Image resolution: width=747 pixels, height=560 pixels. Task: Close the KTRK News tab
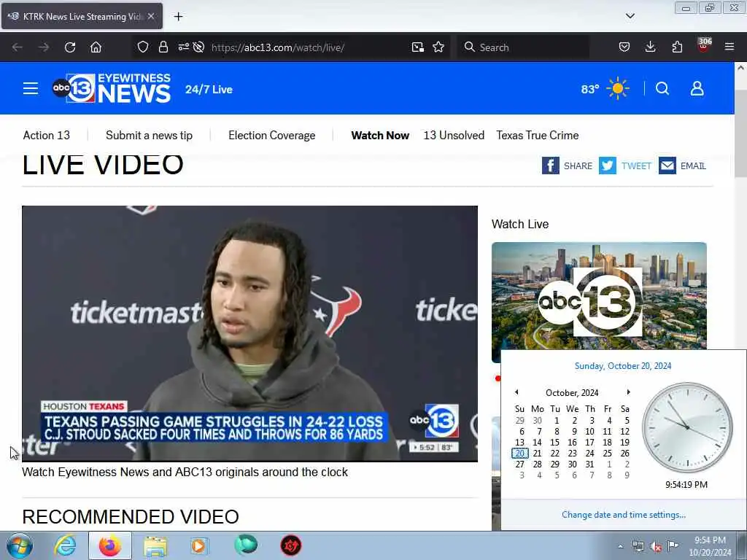(151, 16)
